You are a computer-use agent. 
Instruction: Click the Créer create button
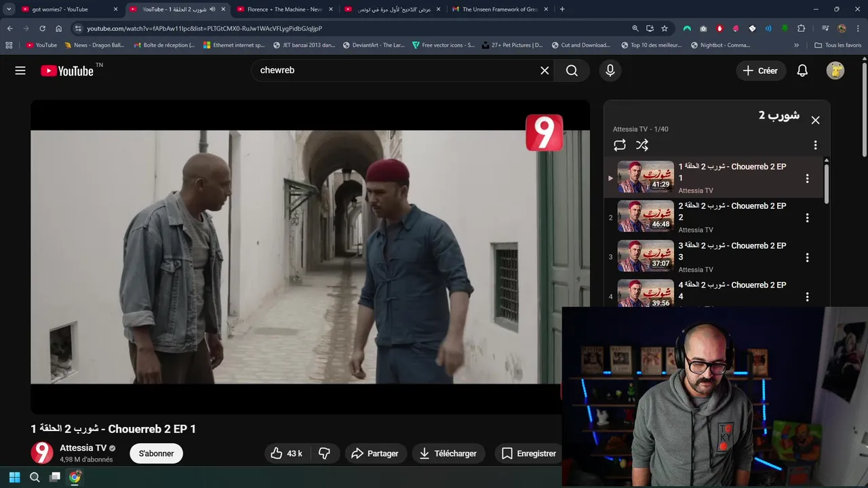(760, 70)
